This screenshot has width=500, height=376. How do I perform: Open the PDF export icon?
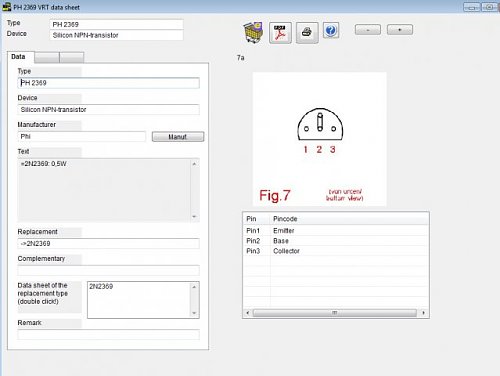[280, 33]
